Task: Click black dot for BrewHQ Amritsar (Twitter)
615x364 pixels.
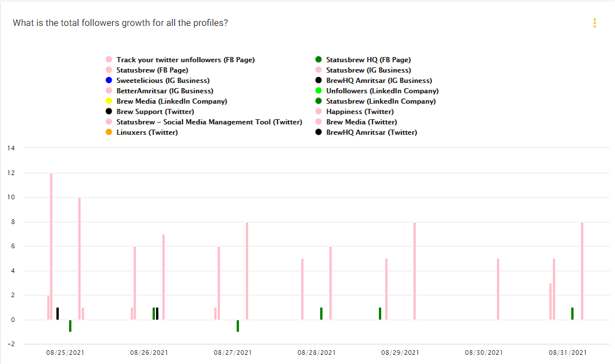Action: click(318, 132)
